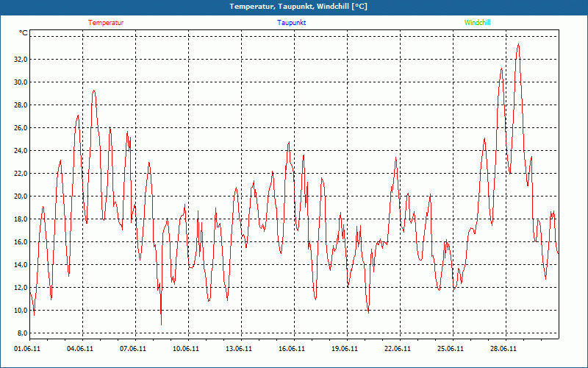The height and width of the screenshot is (368, 588).
Task: Click the 07.06.11 date label
Action: click(x=133, y=349)
